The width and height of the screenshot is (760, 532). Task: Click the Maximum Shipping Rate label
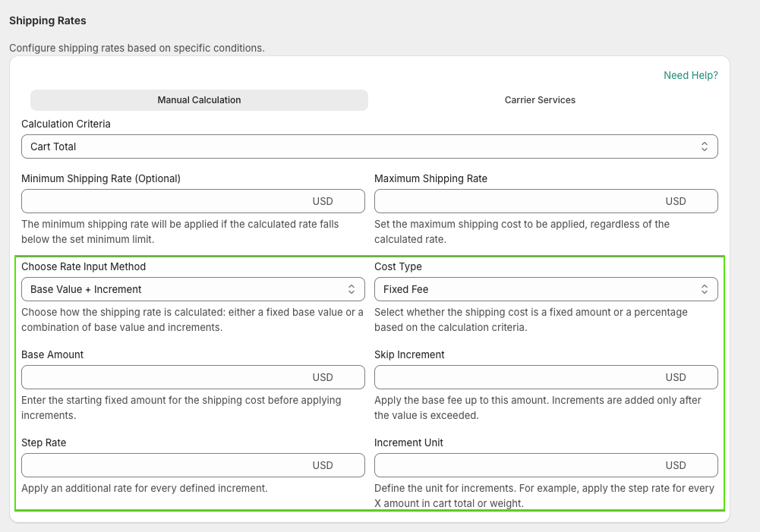[x=431, y=178]
